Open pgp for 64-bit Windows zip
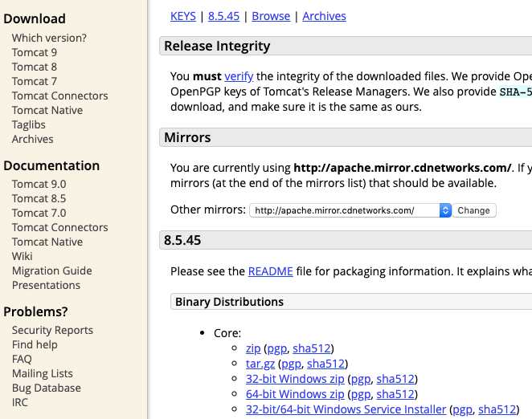Viewport: 532px width, 419px height. coord(361,394)
